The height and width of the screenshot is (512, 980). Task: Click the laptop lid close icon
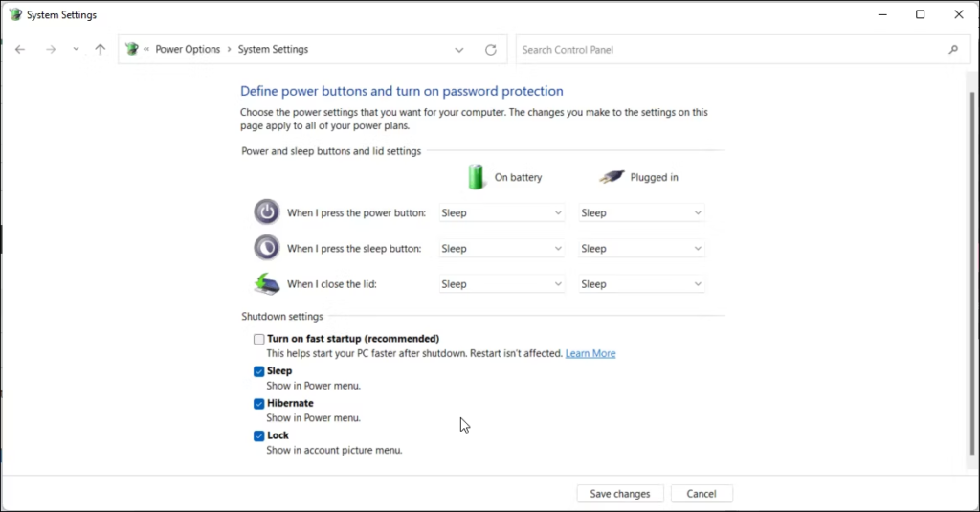267,283
